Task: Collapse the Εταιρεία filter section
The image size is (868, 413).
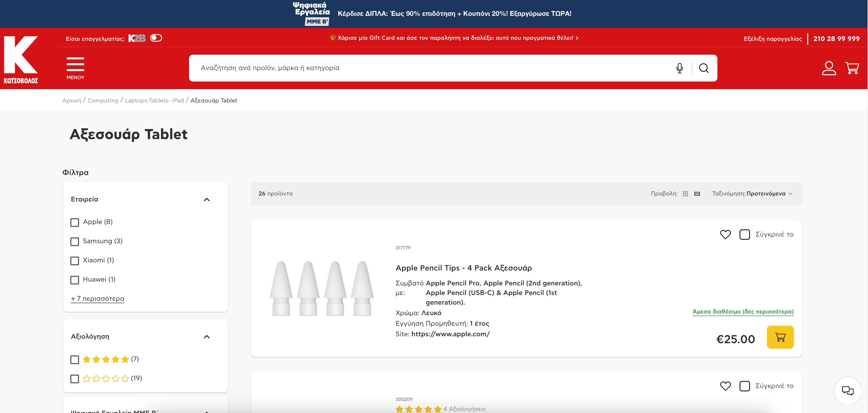Action: point(207,200)
